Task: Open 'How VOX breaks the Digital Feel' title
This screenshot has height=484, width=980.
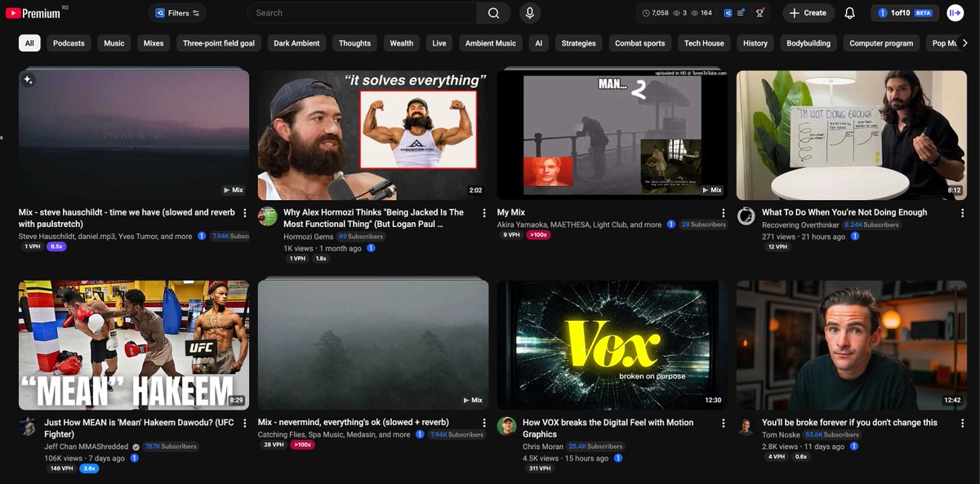Action: click(608, 428)
